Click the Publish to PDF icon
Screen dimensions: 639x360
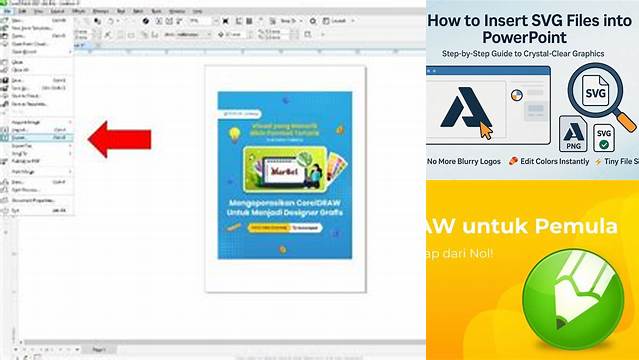tap(4, 161)
